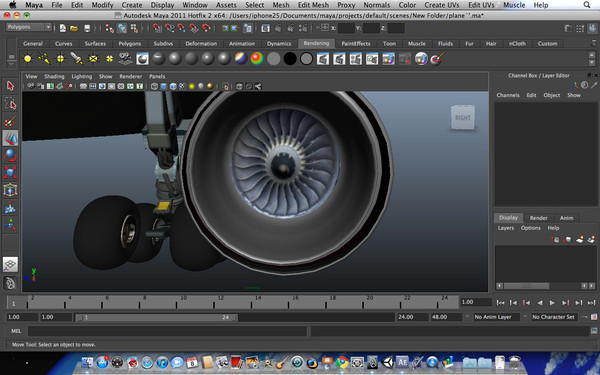Image resolution: width=600 pixels, height=375 pixels.
Task: Click Create new layer and assign selected icon
Action: [591, 240]
